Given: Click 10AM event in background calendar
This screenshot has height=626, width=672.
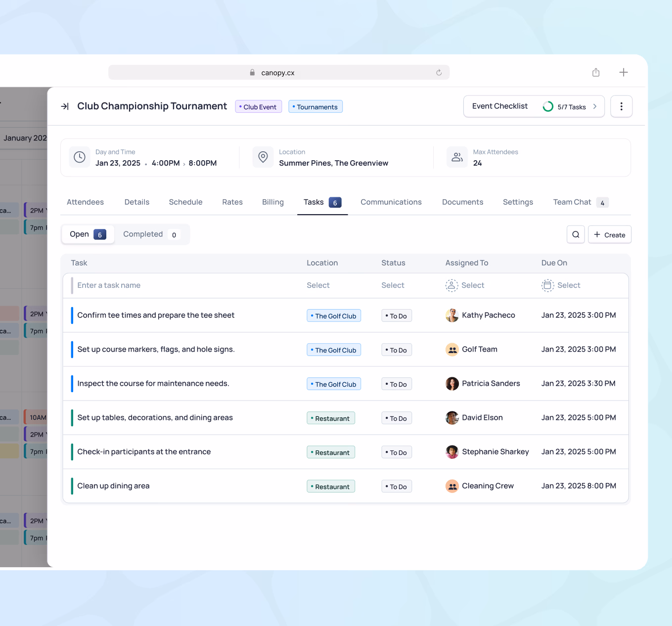Looking at the screenshot, I should 36,417.
